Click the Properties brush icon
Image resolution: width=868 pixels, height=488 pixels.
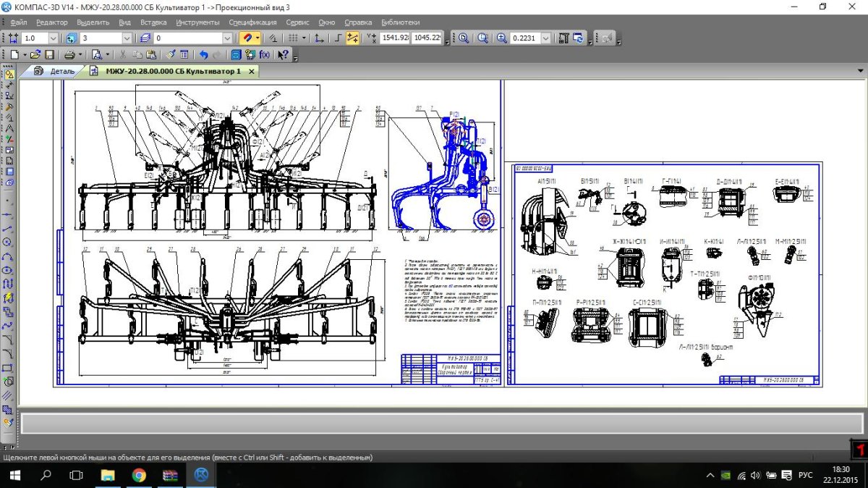(x=171, y=54)
